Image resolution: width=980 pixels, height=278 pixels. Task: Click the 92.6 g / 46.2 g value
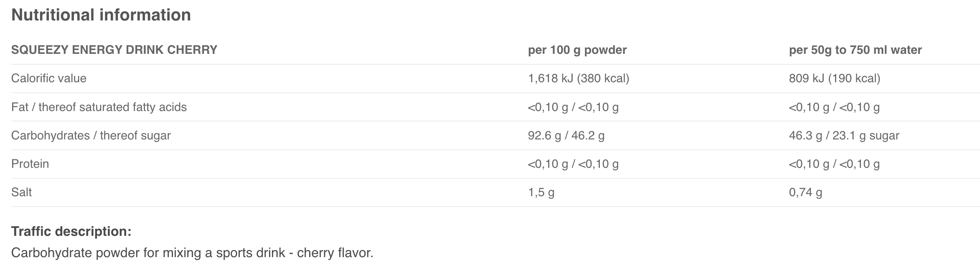566,136
